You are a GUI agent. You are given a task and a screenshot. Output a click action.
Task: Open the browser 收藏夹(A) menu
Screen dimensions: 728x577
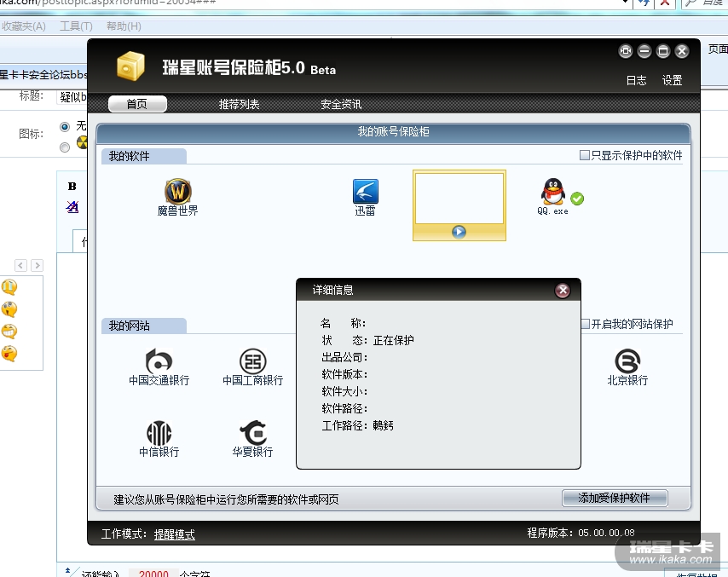click(x=23, y=26)
